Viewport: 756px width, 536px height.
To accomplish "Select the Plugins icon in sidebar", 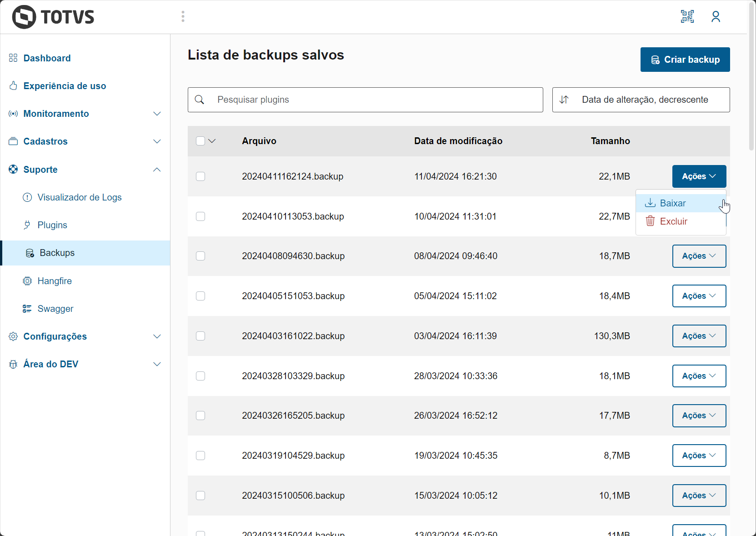I will (27, 225).
